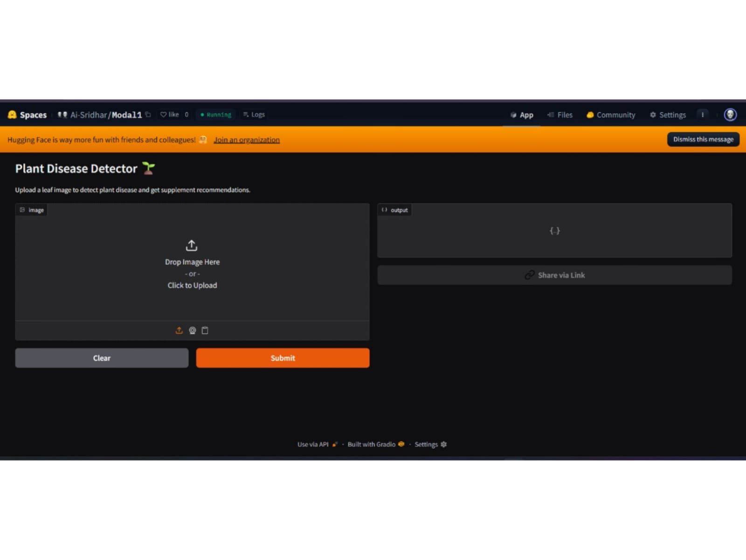Go to the Community tab
This screenshot has height=560, width=746.
[611, 115]
